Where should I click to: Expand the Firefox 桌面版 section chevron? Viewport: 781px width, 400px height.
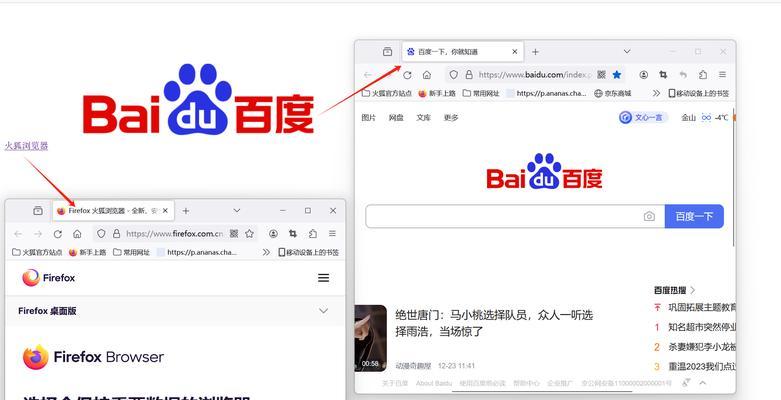tap(324, 311)
